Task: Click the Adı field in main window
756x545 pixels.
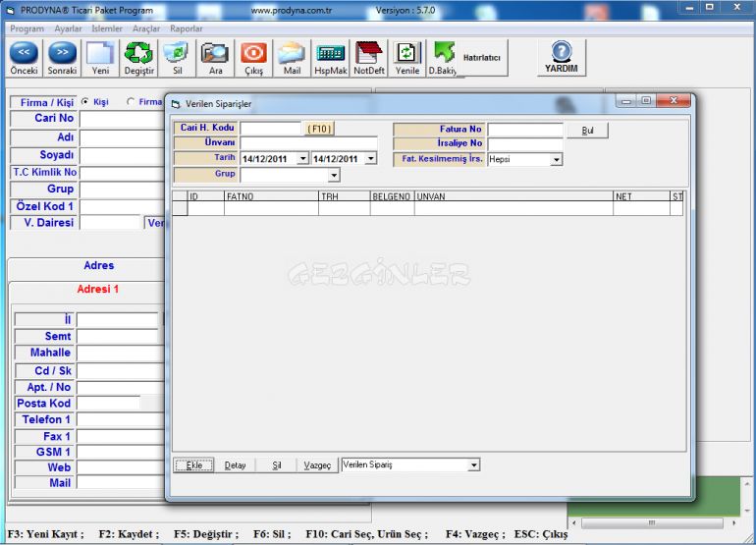Action: tap(122, 137)
